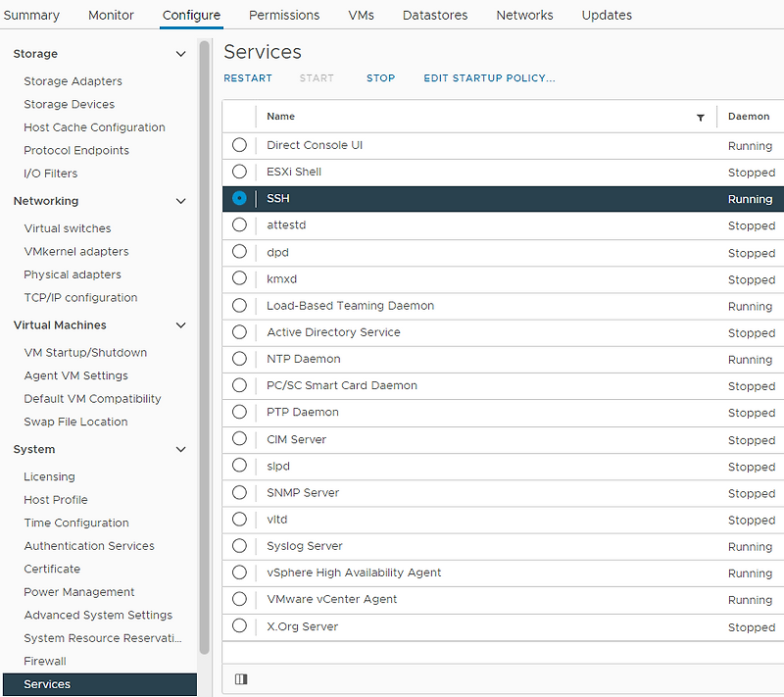Select the PC/SC Smart Card Daemon radio button
784x697 pixels.
pos(239,385)
